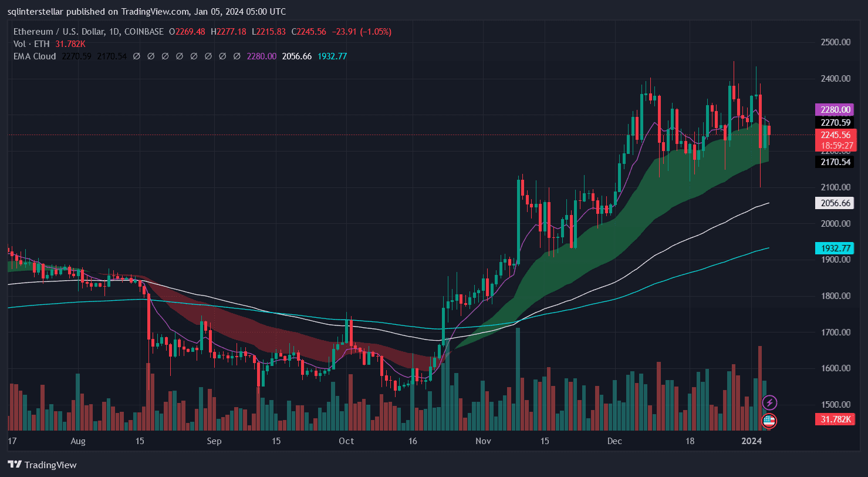Click the 1600.00 level on the price axis
The width and height of the screenshot is (868, 477).
coord(835,368)
